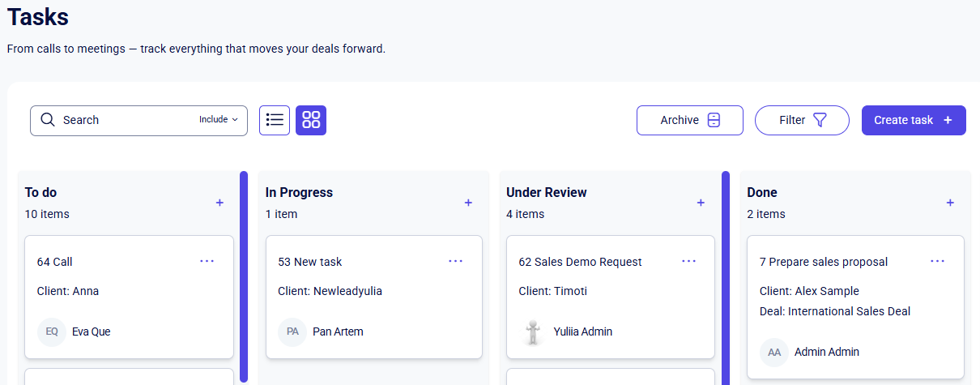Image resolution: width=980 pixels, height=385 pixels.
Task: Add item to Under Review column
Action: pos(701,203)
